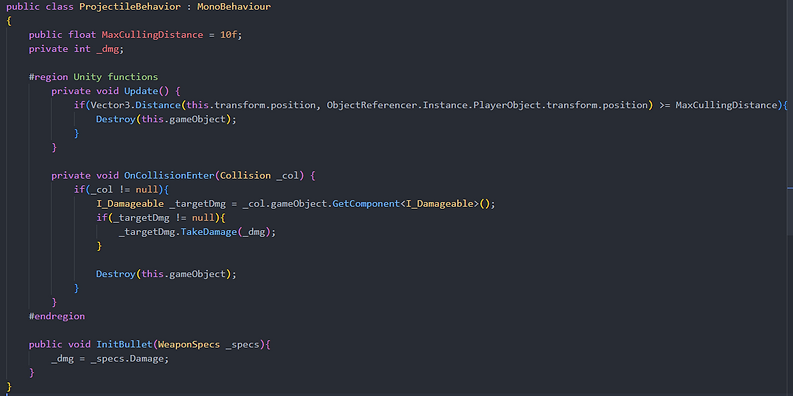
Task: Click GetComponent<I_Damageable> call
Action: 406,204
